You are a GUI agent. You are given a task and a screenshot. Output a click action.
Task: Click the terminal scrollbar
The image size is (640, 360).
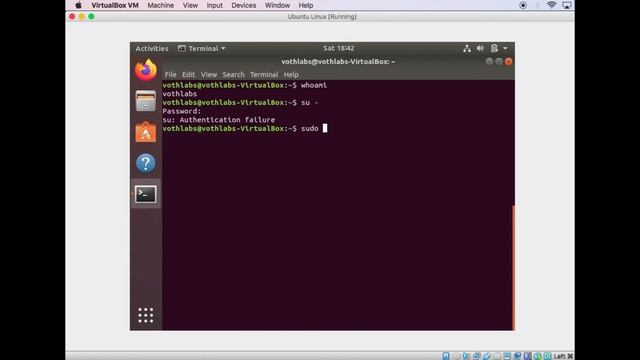(x=513, y=267)
